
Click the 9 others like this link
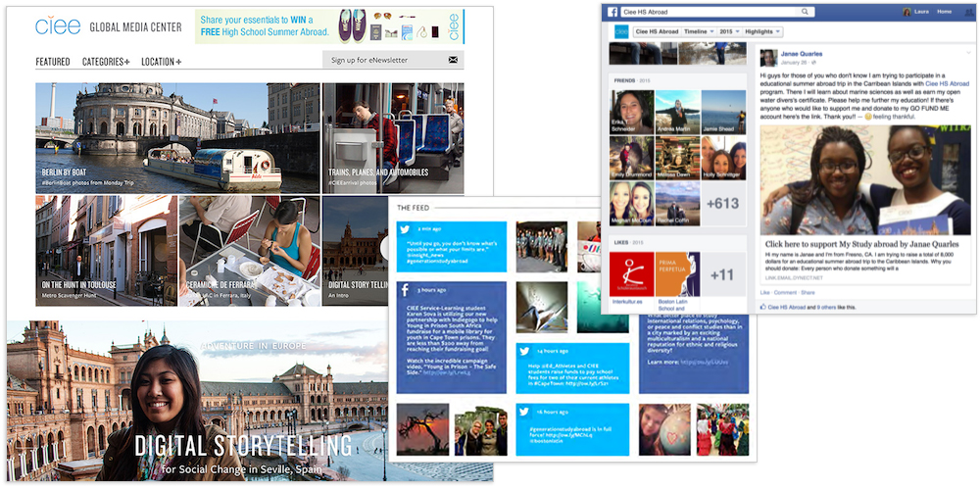[825, 308]
